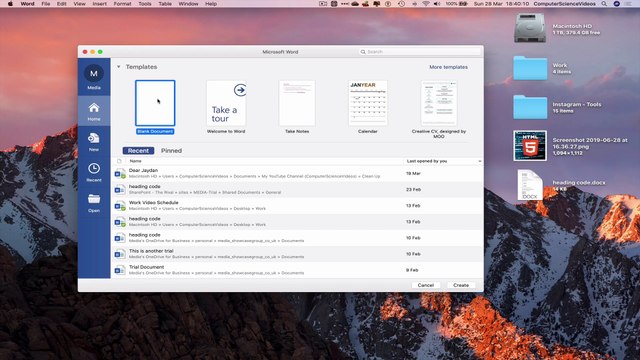Open the Apple menu
This screenshot has height=360, width=640.
[10, 4]
